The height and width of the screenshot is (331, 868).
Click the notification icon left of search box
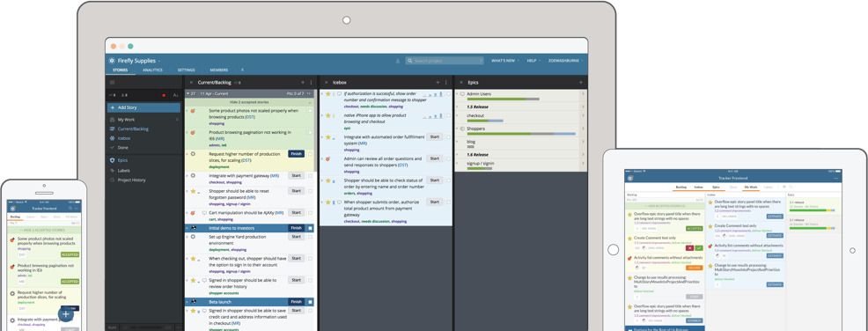click(397, 61)
